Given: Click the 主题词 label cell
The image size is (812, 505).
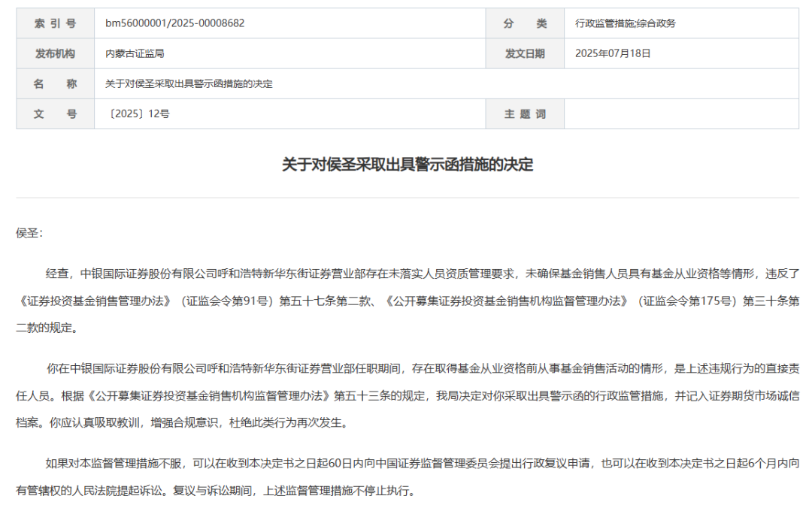Looking at the screenshot, I should tap(526, 113).
